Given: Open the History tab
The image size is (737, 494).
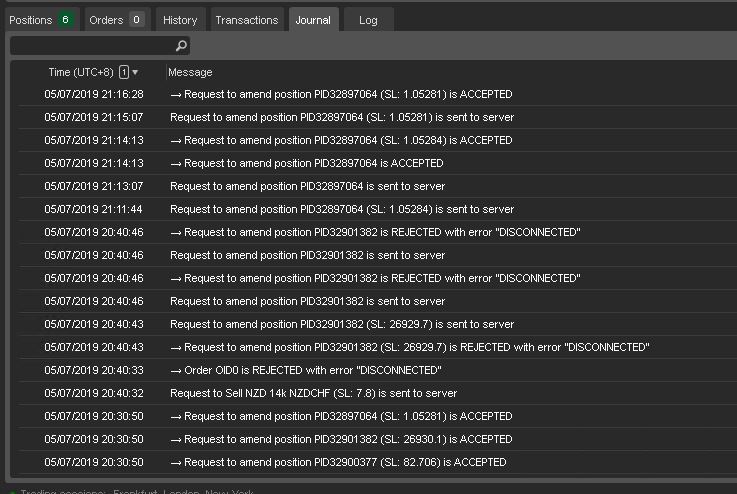Looking at the screenshot, I should point(180,20).
